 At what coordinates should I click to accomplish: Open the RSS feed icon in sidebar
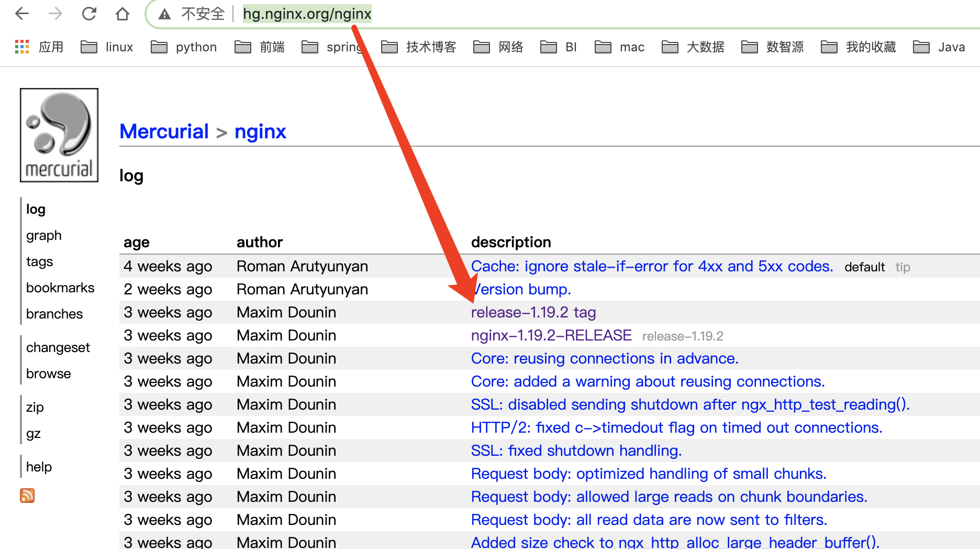(27, 496)
